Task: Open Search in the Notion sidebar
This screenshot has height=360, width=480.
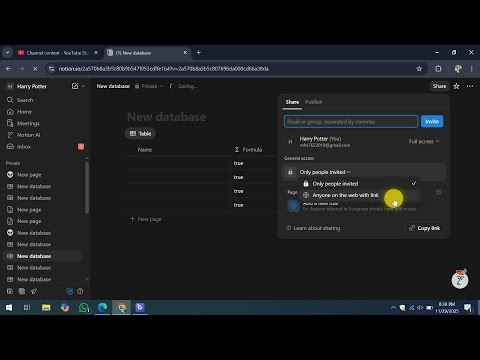Action: tap(25, 100)
